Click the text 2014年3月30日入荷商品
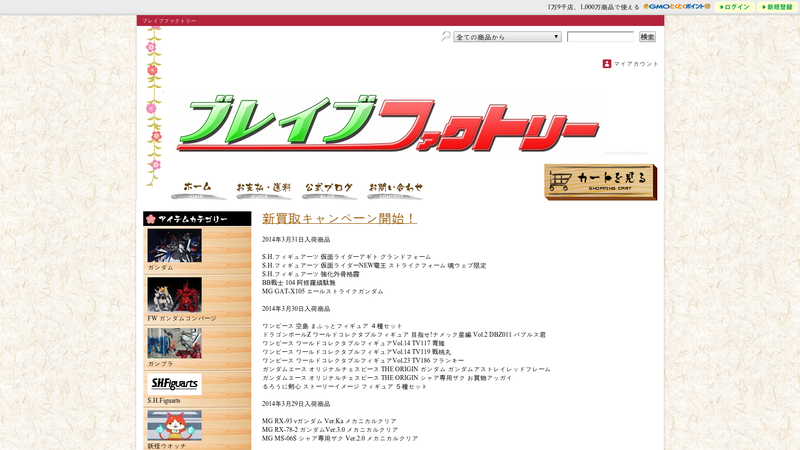Viewport: 800px width, 450px height. 296,309
